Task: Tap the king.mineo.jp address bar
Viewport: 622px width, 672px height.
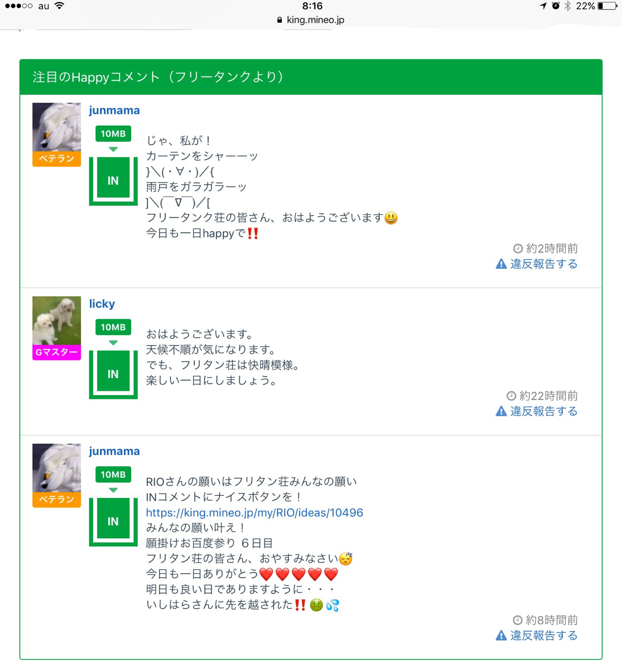Action: 311,20
